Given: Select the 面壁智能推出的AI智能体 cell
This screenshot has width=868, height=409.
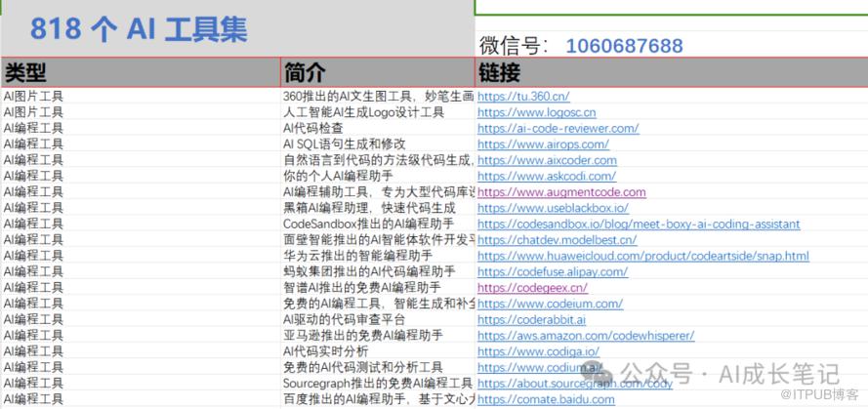Looking at the screenshot, I should pos(378,240).
